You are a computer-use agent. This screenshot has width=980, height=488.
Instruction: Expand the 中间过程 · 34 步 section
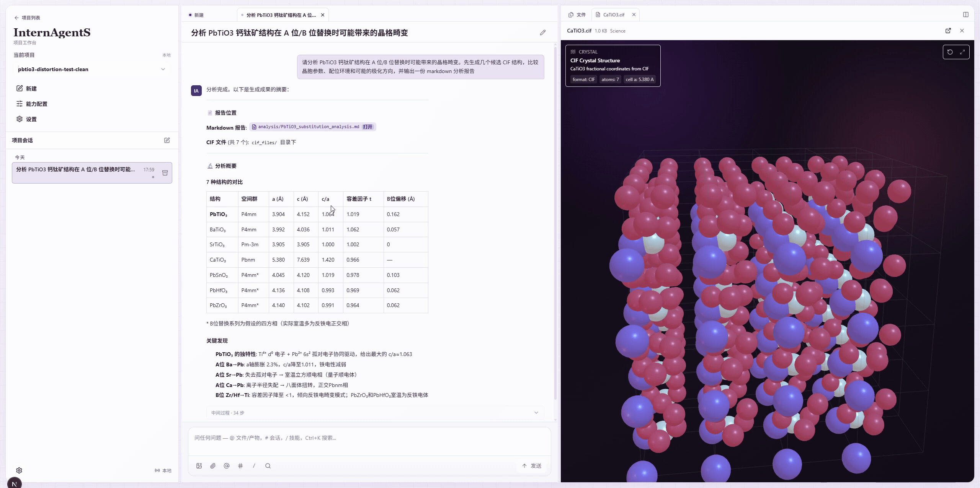pos(375,413)
